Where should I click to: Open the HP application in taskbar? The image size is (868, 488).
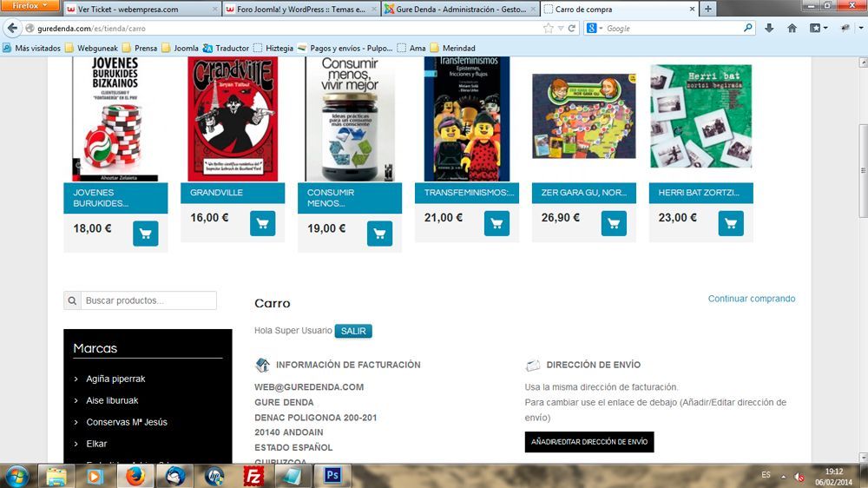click(x=214, y=477)
